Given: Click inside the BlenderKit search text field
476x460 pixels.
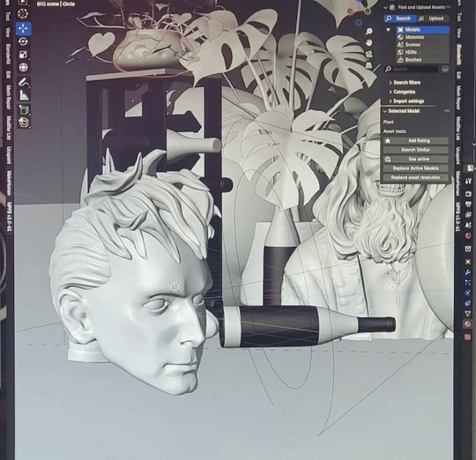Looking at the screenshot, I should (414, 70).
